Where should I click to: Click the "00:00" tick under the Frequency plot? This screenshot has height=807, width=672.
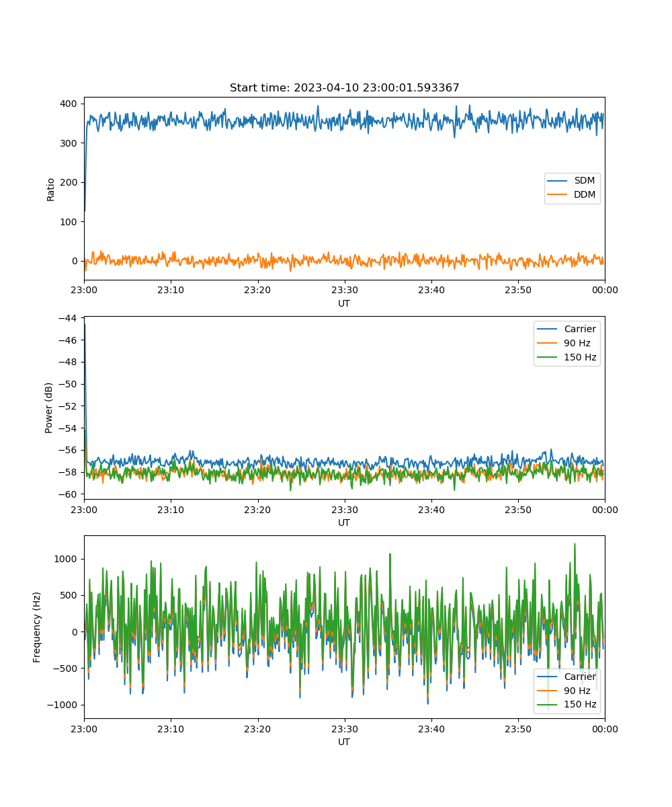pyautogui.click(x=605, y=729)
